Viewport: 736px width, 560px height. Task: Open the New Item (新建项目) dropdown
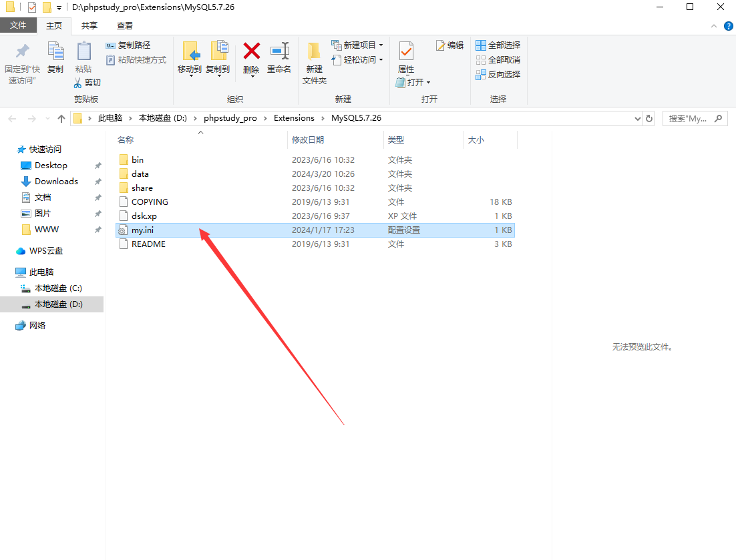tap(359, 45)
